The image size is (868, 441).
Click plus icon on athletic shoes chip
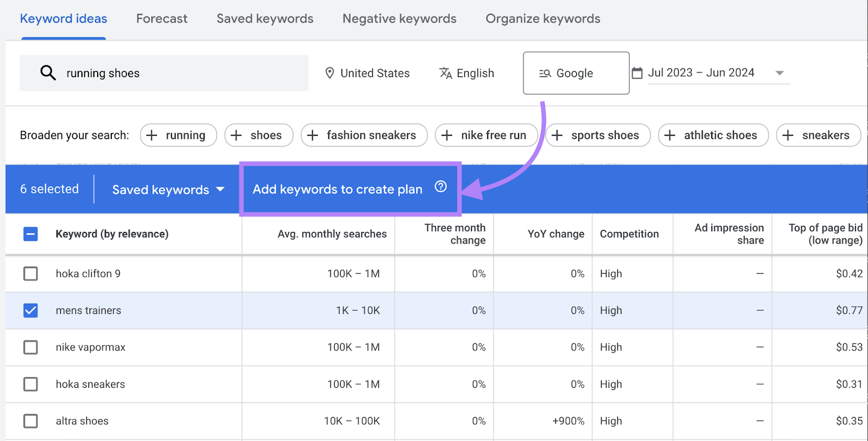(670, 135)
